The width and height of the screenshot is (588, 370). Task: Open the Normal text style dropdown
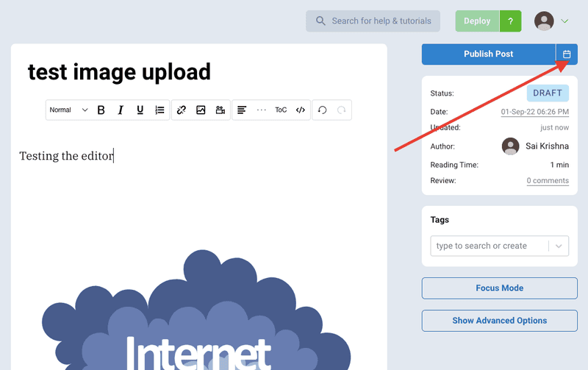coord(68,110)
